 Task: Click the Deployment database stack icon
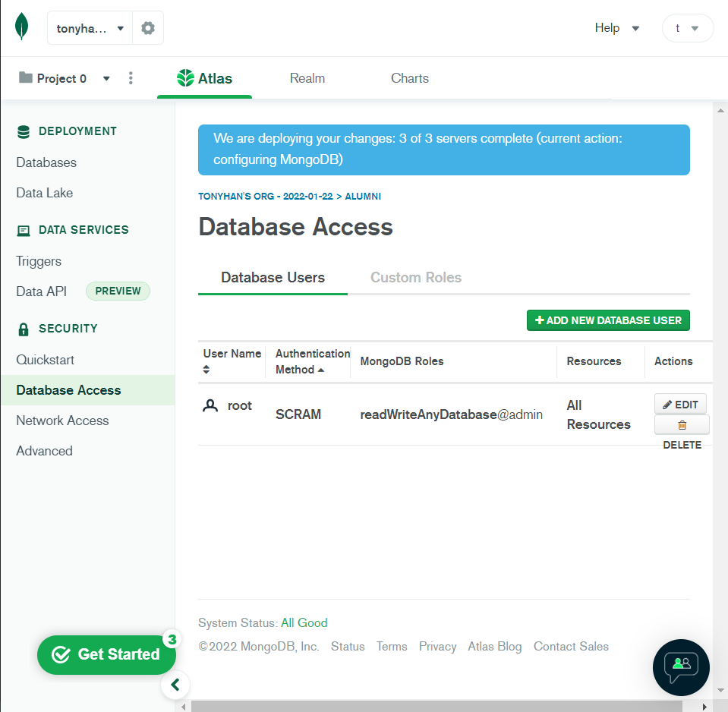24,132
